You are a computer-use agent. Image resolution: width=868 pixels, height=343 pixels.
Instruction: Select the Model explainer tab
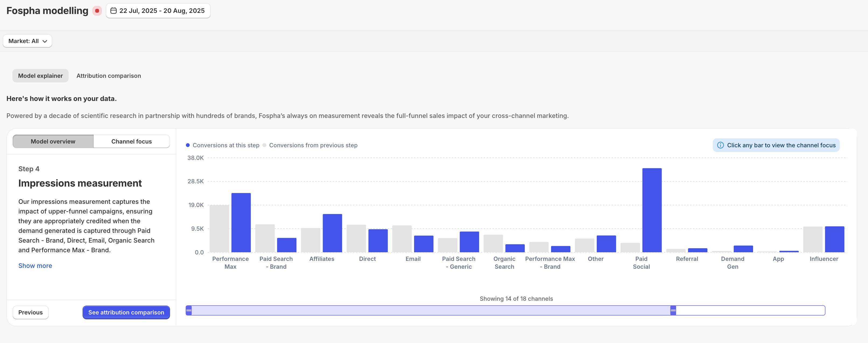(x=40, y=76)
